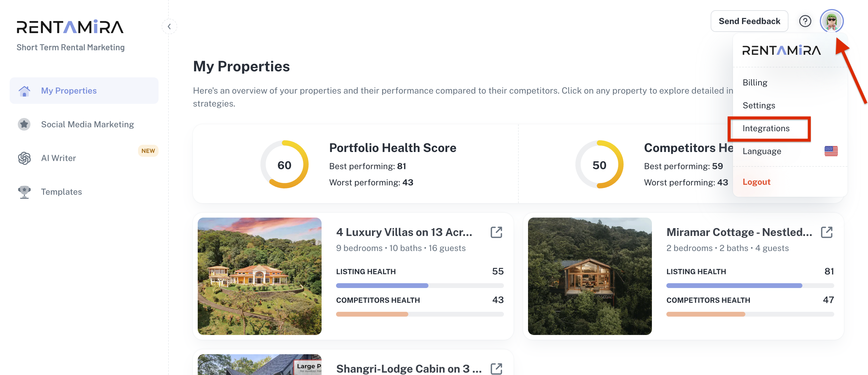
Task: Open external link for Miramar Cottage
Action: [826, 232]
